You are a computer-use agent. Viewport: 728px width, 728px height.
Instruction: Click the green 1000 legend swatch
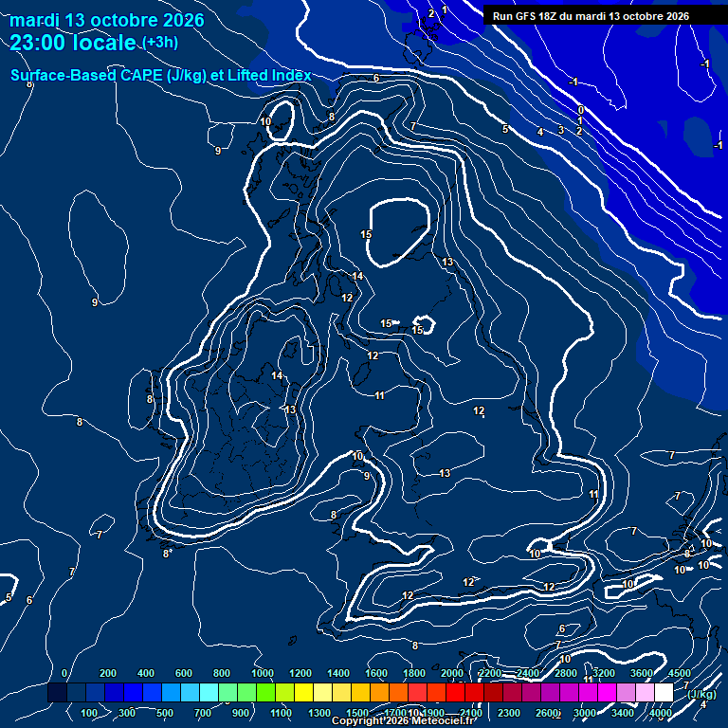click(265, 692)
